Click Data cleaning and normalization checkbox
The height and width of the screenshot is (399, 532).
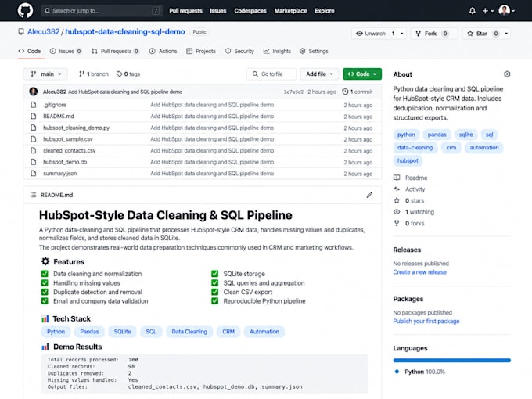45,274
